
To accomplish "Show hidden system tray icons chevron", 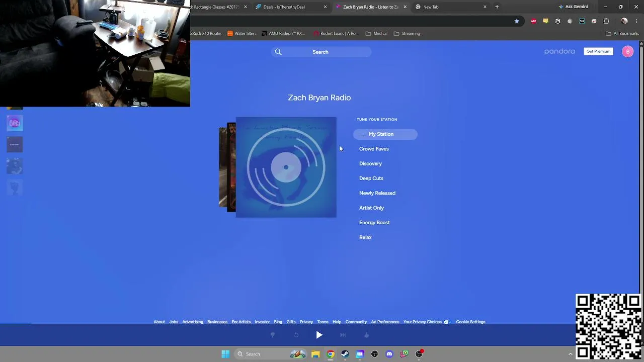I will pos(570,354).
